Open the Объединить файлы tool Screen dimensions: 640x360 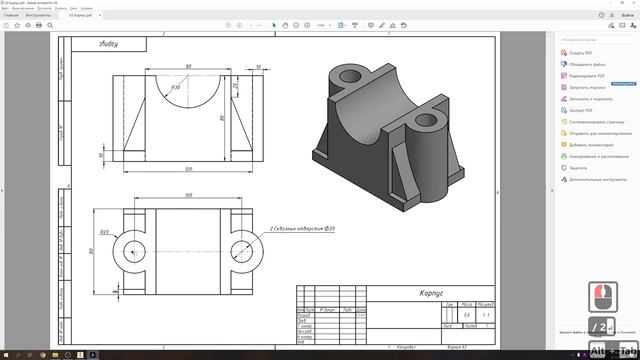pos(583,64)
